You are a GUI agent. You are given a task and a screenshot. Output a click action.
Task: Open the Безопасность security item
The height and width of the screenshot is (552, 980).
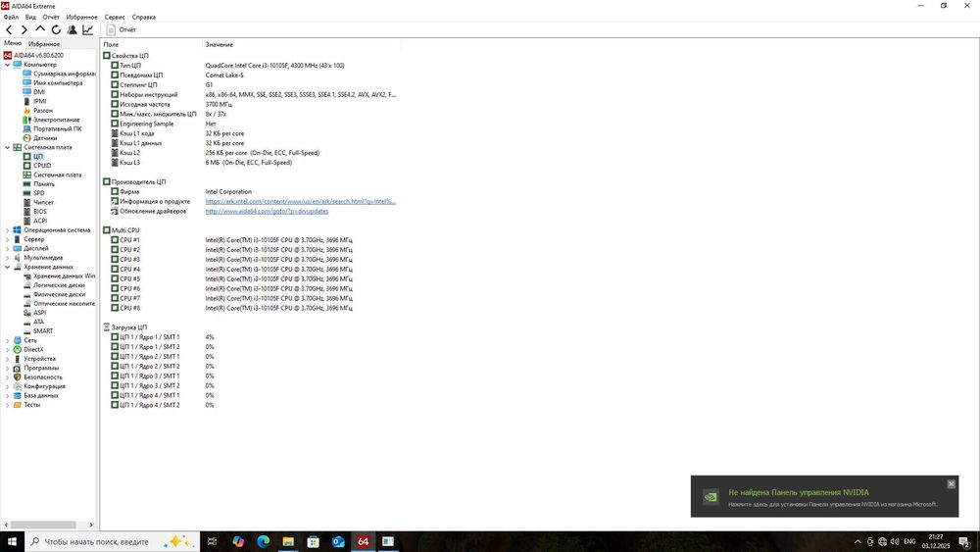click(38, 376)
